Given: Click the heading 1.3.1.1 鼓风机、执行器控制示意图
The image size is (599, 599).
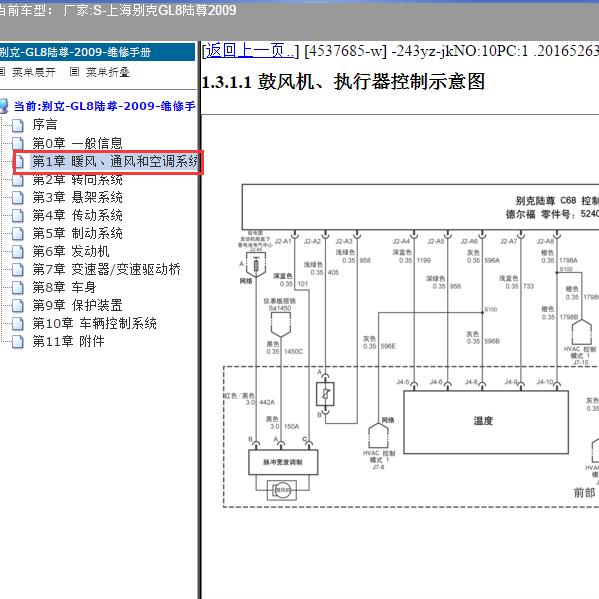Looking at the screenshot, I should pos(343,82).
